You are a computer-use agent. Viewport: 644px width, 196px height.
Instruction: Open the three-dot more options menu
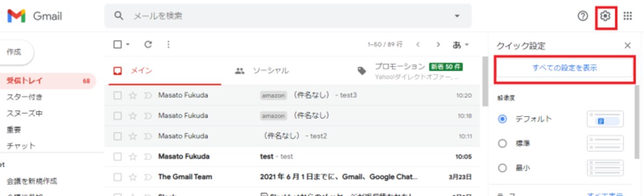click(x=169, y=45)
